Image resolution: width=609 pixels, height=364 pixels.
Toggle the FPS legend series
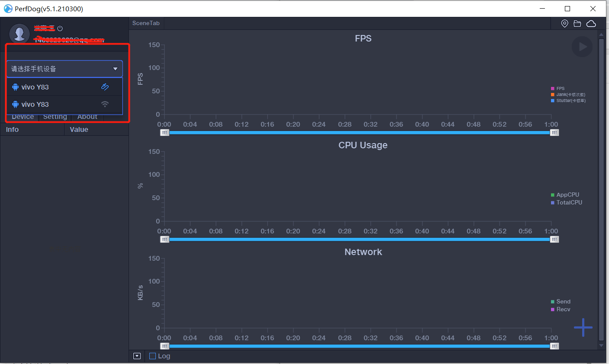pyautogui.click(x=557, y=88)
